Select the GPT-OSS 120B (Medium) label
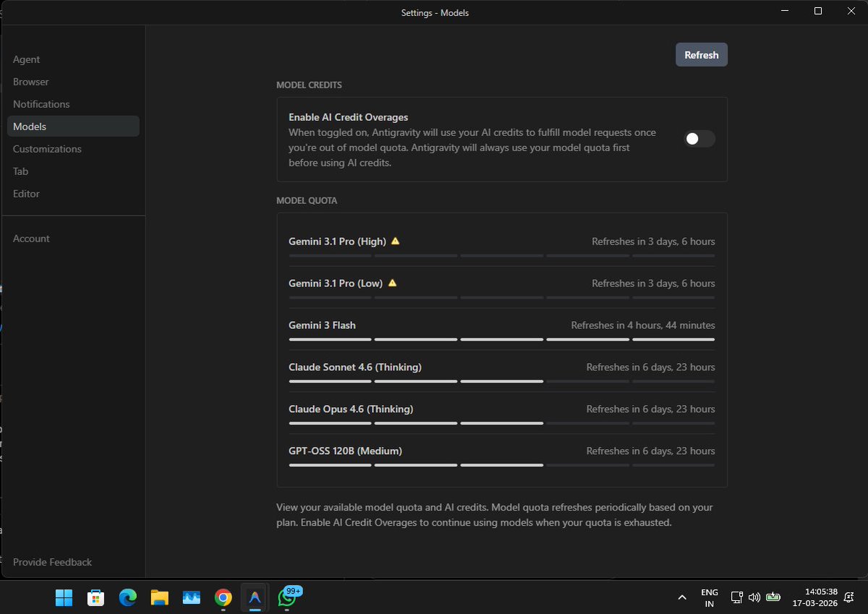The width and height of the screenshot is (868, 614). [345, 451]
